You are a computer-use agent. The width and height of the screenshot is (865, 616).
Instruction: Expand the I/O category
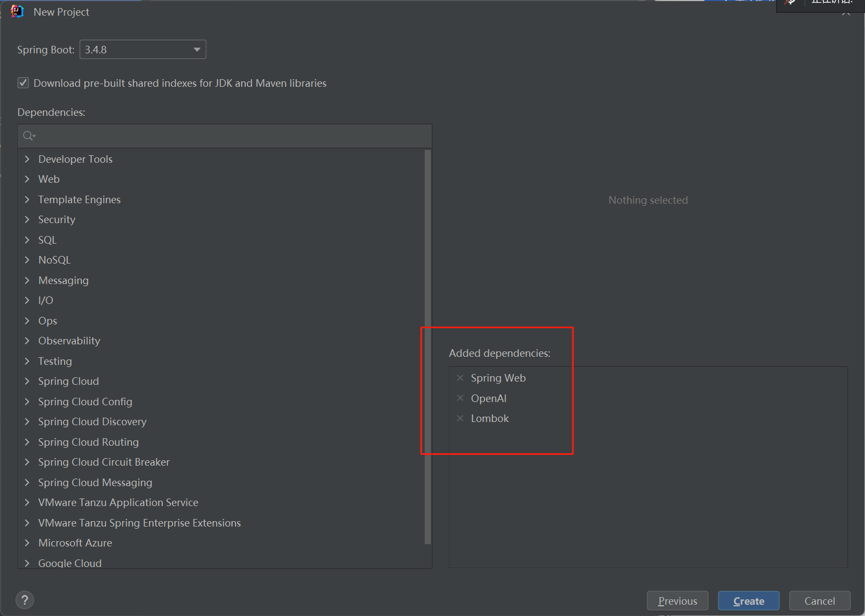[x=27, y=300]
